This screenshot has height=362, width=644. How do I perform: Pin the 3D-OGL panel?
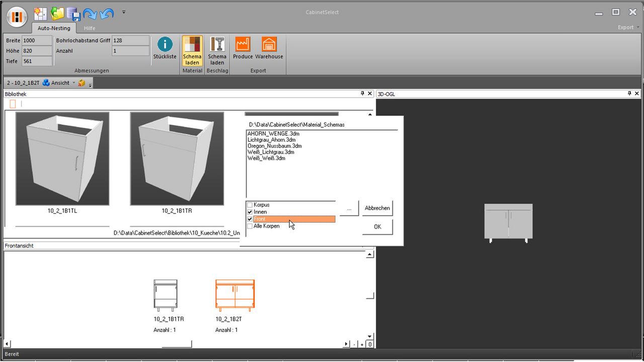click(629, 94)
